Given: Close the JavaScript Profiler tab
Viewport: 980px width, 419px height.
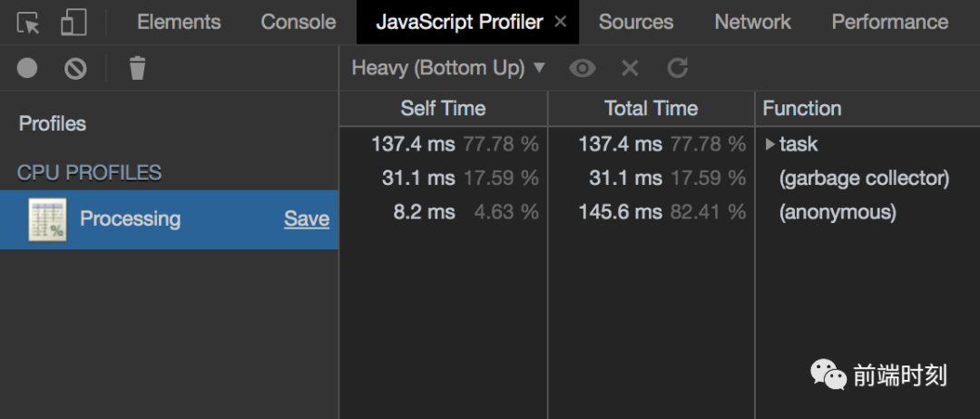Looking at the screenshot, I should pos(561,23).
